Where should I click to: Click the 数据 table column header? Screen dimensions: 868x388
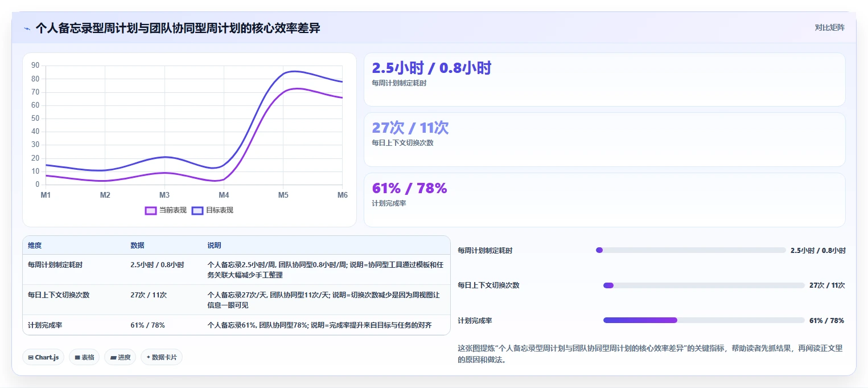click(x=137, y=246)
